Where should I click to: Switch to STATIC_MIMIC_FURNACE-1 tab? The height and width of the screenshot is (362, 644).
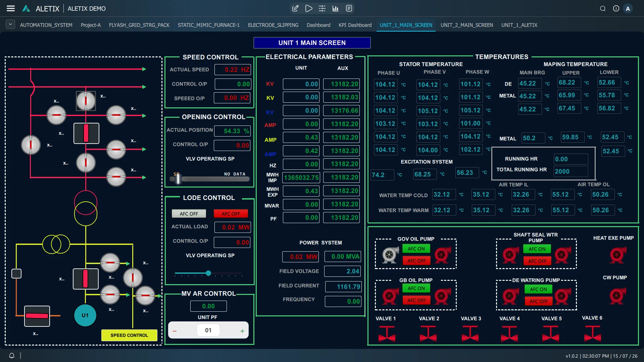pos(209,25)
